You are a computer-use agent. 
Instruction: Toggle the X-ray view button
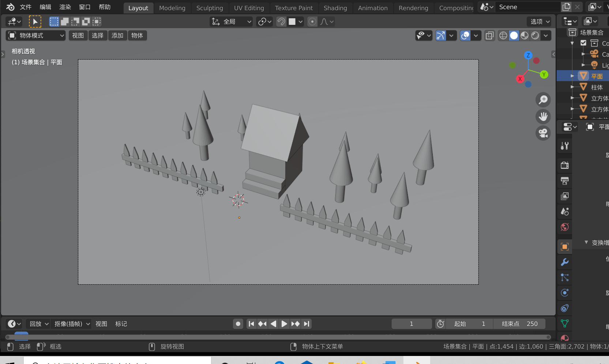pos(489,35)
